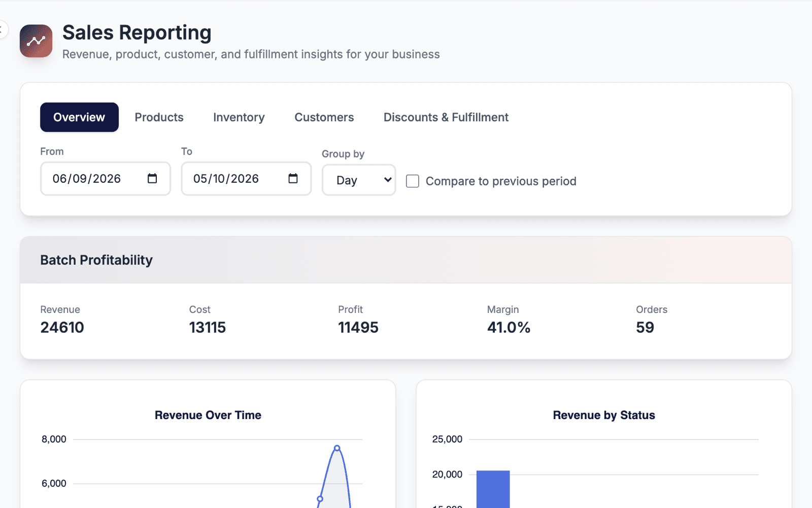Image resolution: width=812 pixels, height=508 pixels.
Task: Open the Group by Day dropdown
Action: point(359,180)
